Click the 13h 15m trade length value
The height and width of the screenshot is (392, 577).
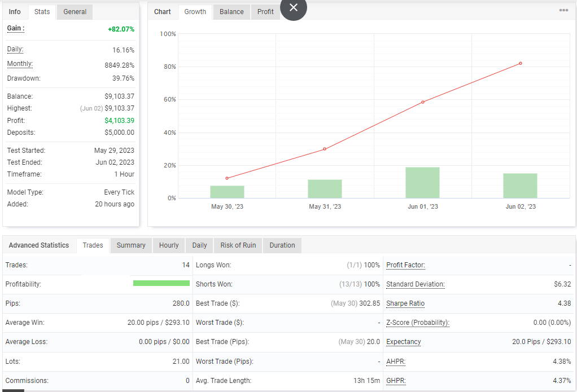367,381
